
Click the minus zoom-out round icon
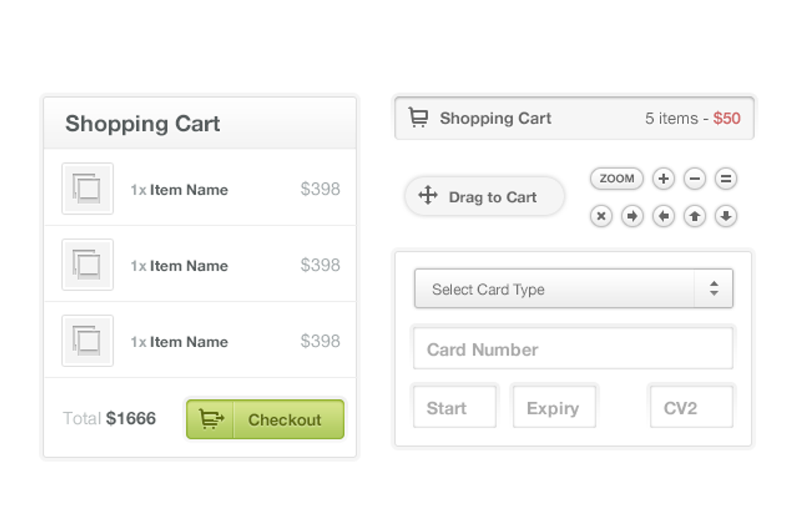(x=694, y=178)
